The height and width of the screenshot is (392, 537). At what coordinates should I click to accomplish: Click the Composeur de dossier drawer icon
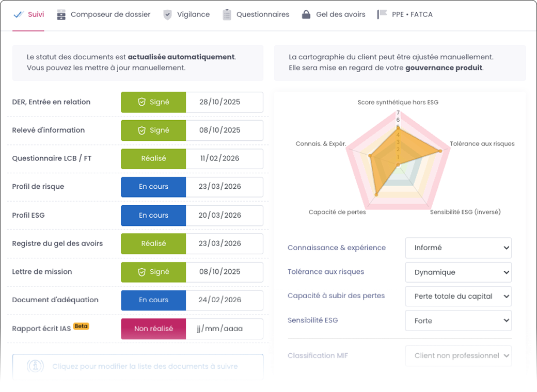(x=61, y=14)
